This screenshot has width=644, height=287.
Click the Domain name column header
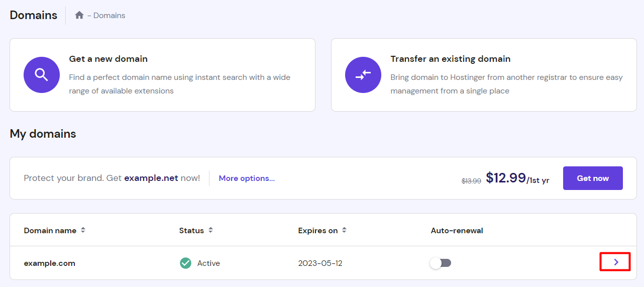[x=50, y=231]
